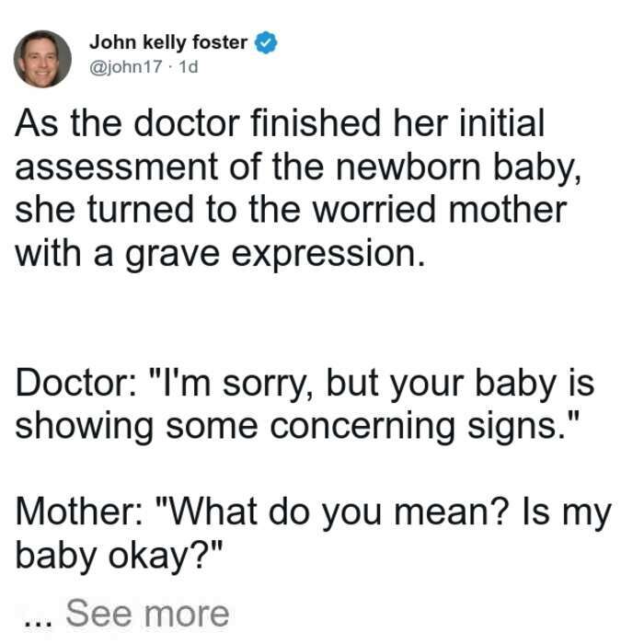Click the line 'showing some concerning signs.'

[297, 428]
